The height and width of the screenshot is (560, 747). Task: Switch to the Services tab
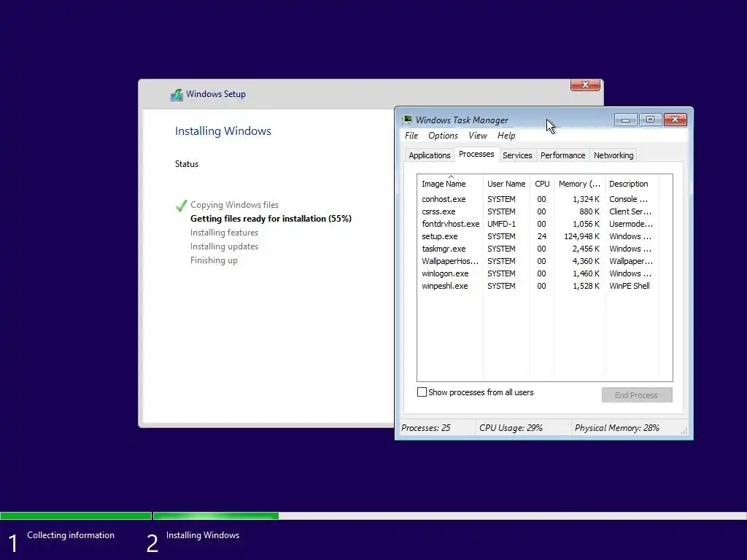click(517, 155)
